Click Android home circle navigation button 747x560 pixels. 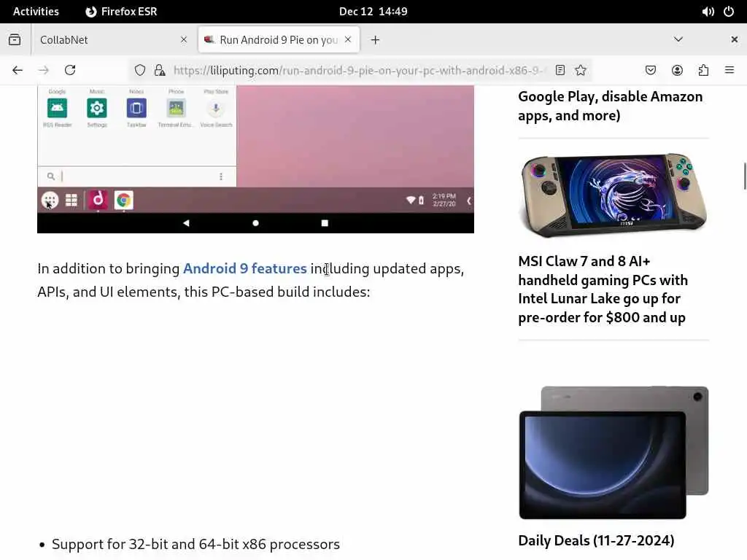pos(255,223)
